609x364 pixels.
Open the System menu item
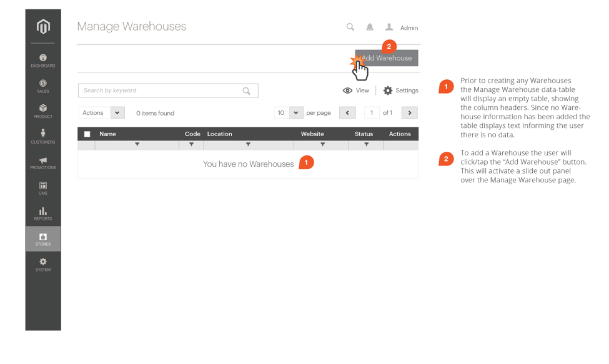[x=43, y=265]
